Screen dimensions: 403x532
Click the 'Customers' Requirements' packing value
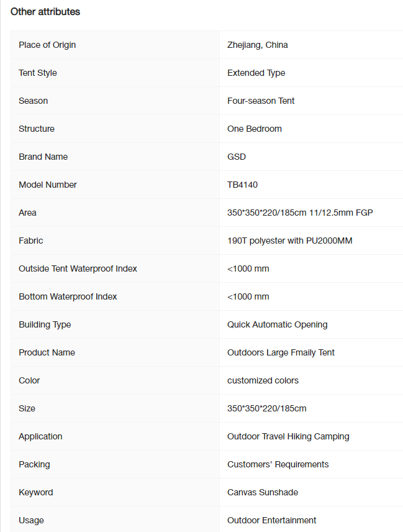(x=278, y=464)
